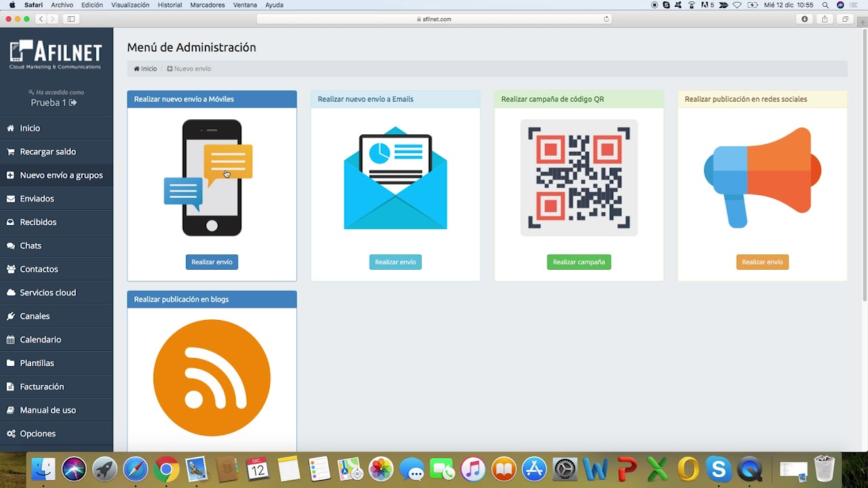Image resolution: width=868 pixels, height=488 pixels.
Task: Open the Archivo menu
Action: click(62, 5)
